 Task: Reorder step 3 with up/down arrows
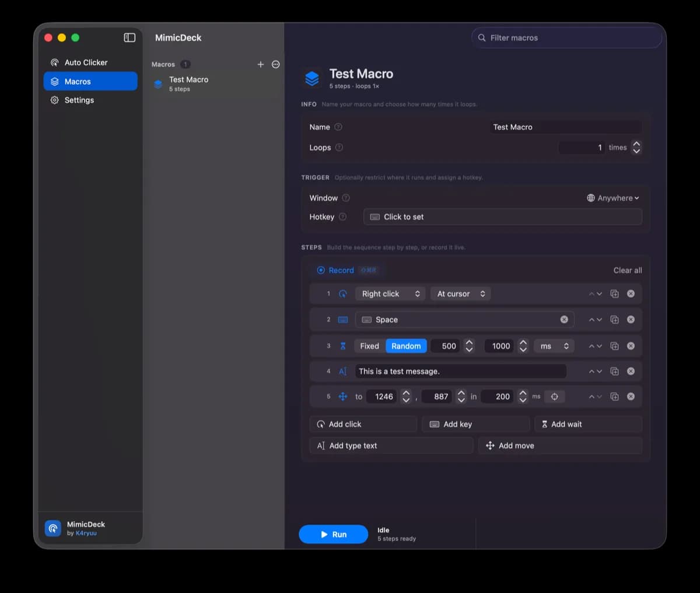pyautogui.click(x=595, y=346)
